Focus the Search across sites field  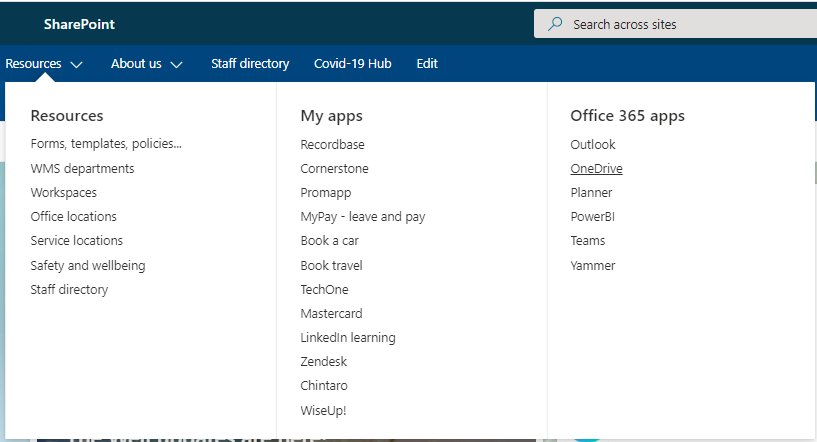[x=675, y=24]
